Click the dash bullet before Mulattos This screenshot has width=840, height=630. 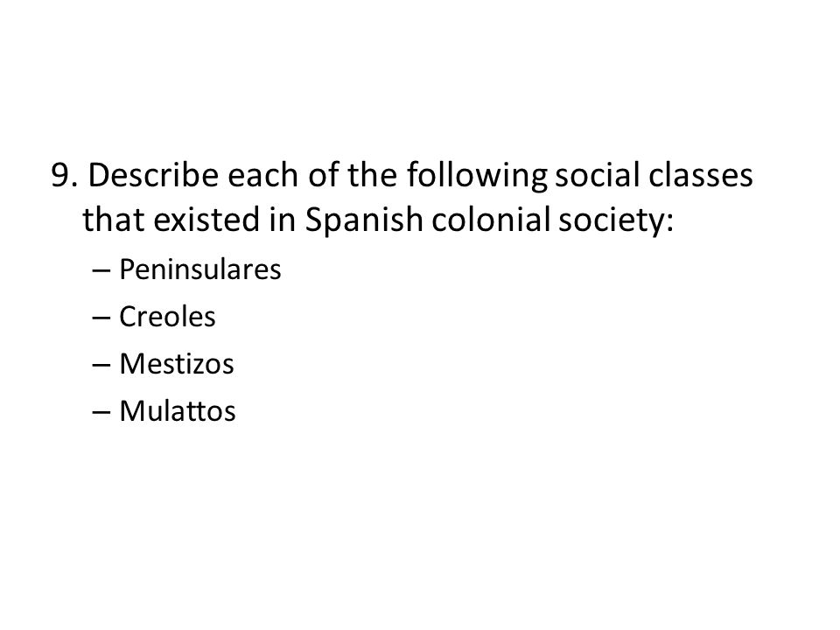[101, 412]
